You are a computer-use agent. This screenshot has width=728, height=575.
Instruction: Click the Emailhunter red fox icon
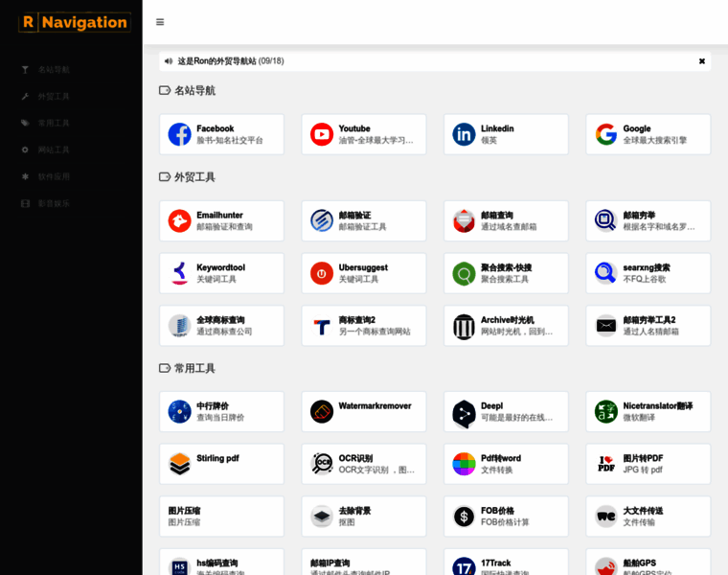180,220
